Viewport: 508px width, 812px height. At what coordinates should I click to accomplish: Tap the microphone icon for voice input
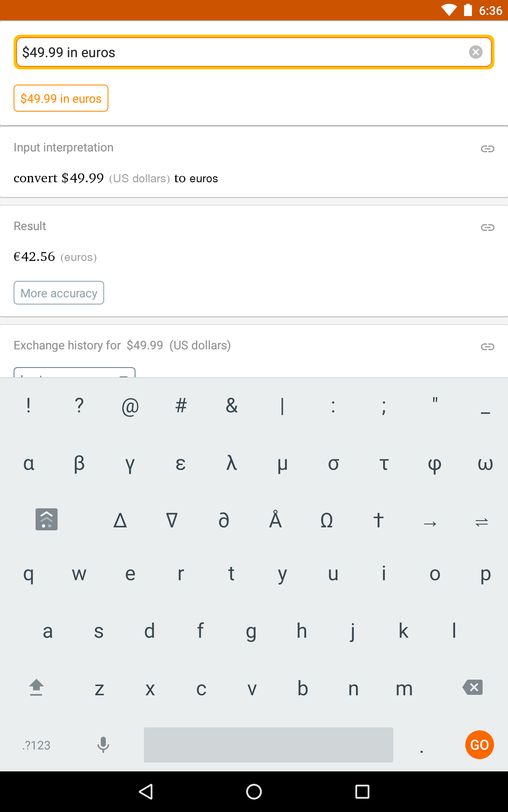coord(103,745)
